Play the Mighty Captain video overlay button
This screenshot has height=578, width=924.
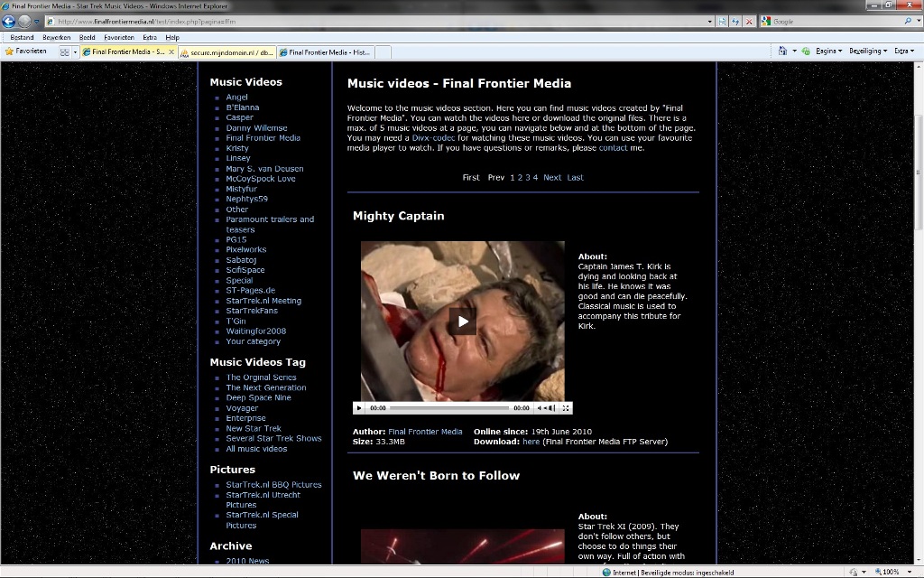463,322
